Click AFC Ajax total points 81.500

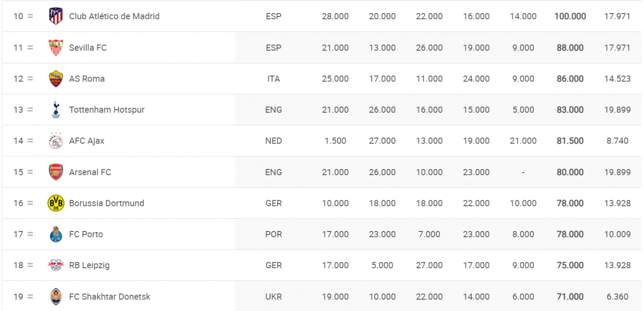[x=570, y=141]
